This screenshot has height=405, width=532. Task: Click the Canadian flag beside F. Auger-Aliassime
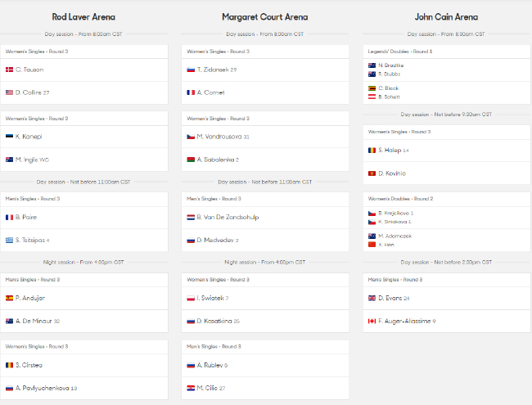pos(372,321)
